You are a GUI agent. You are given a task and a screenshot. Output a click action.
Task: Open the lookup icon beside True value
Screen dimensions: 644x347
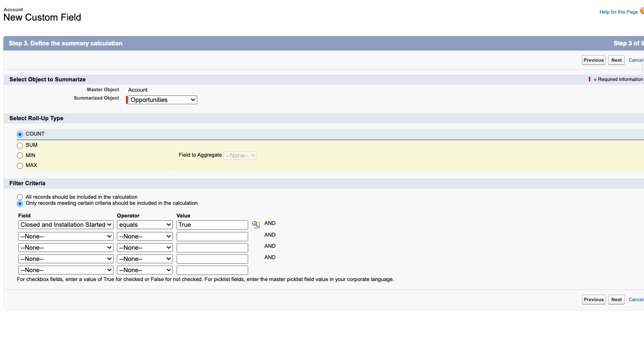pos(256,224)
